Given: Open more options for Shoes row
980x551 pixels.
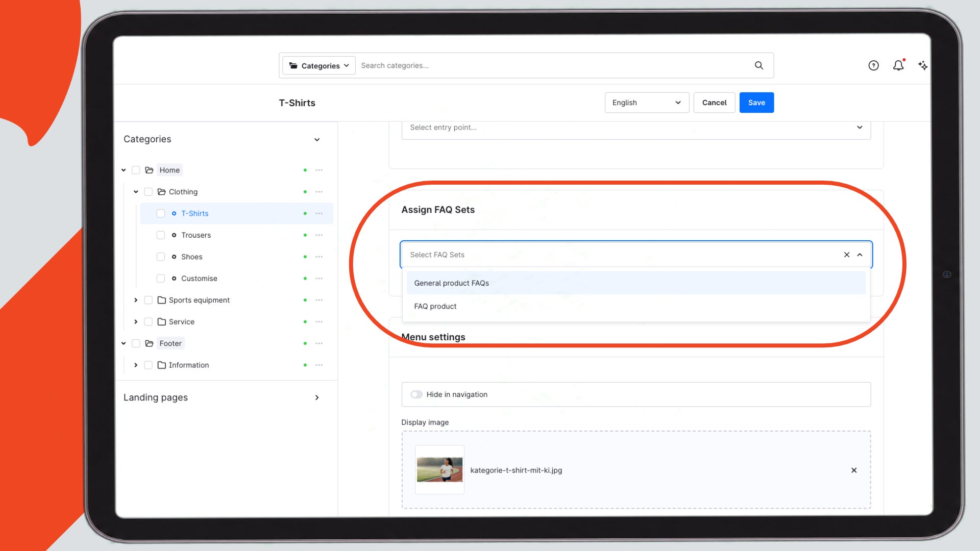Looking at the screenshot, I should coord(319,257).
